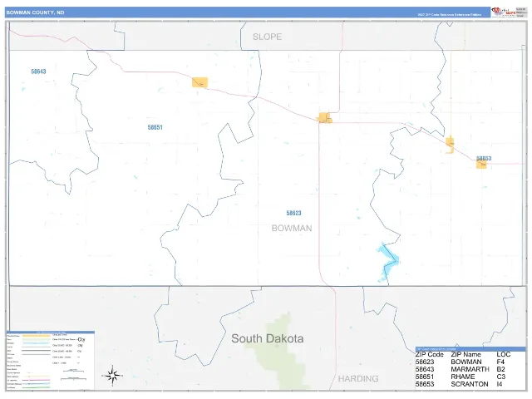Click the South Dakota state label
This screenshot has height=399, width=532.
(x=268, y=338)
